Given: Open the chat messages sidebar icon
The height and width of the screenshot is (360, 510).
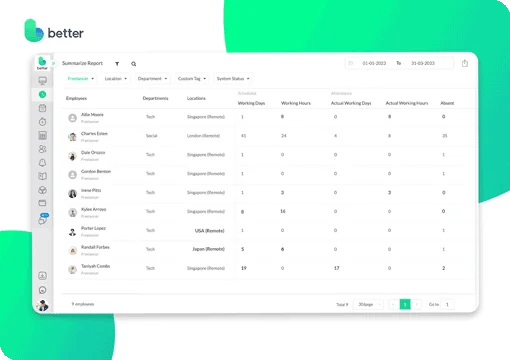Looking at the screenshot, I should click(x=43, y=219).
